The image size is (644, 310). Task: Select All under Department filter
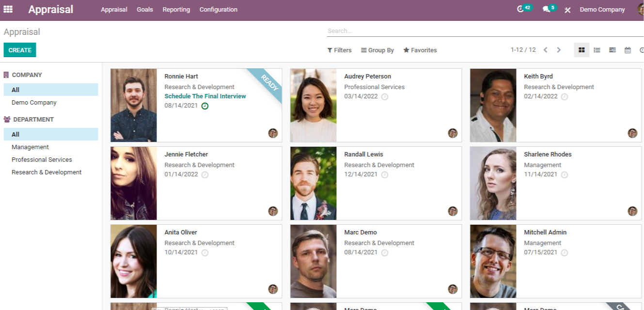(51, 134)
